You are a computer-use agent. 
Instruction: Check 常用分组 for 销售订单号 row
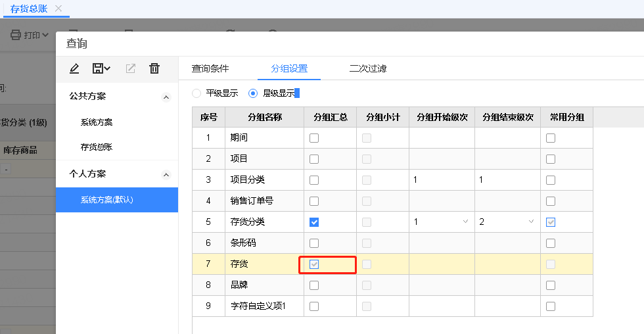pyautogui.click(x=551, y=201)
